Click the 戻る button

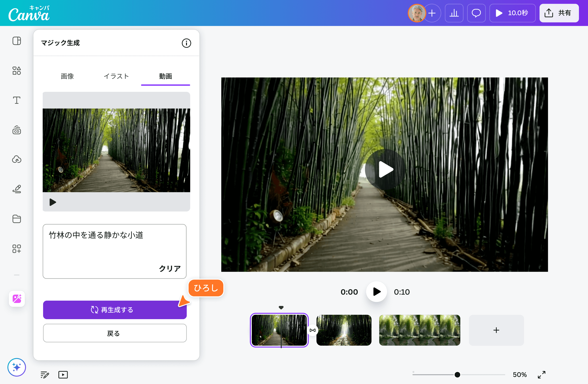coord(115,333)
